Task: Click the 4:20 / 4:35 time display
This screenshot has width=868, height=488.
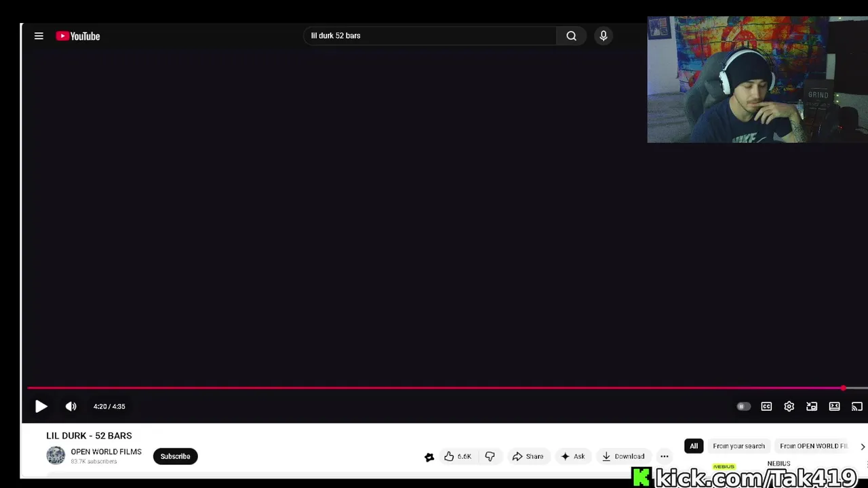Action: [109, 406]
